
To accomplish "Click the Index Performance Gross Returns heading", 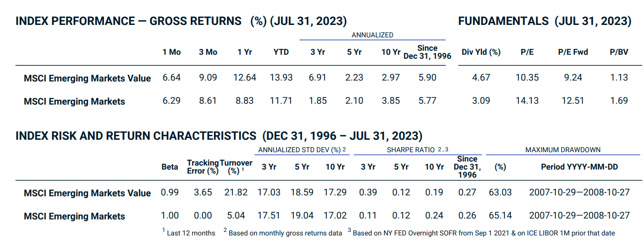I will (181, 21).
